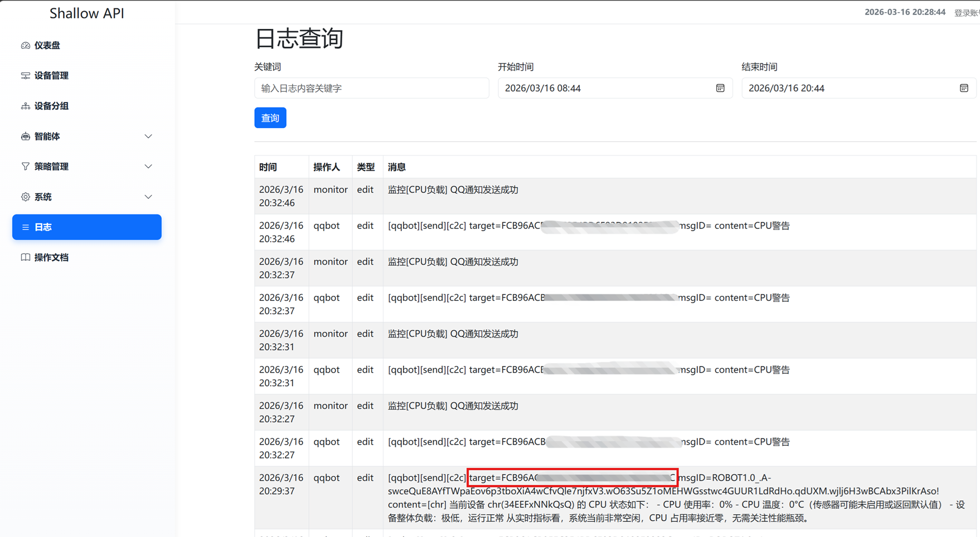This screenshot has width=980, height=537.
Task: Go to the 仪表盘 page
Action: (x=47, y=46)
